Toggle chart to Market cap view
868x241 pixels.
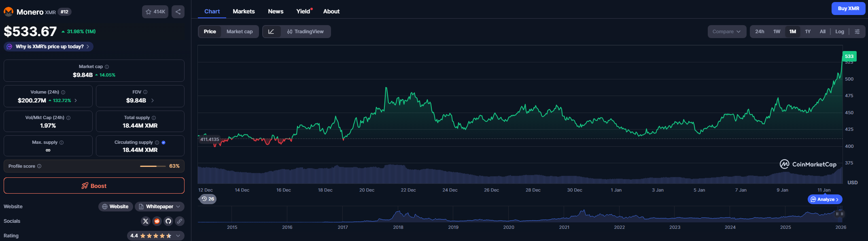[239, 32]
